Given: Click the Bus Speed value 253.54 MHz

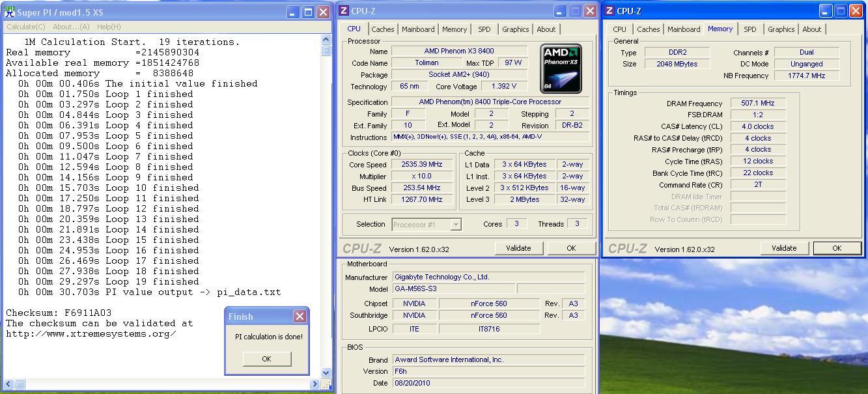Looking at the screenshot, I should point(422,188).
